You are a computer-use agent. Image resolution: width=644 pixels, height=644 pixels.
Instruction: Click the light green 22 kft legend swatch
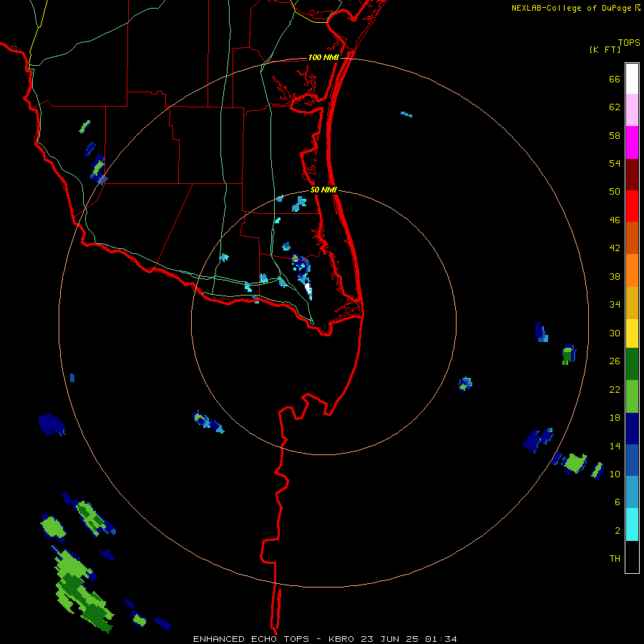tap(632, 396)
